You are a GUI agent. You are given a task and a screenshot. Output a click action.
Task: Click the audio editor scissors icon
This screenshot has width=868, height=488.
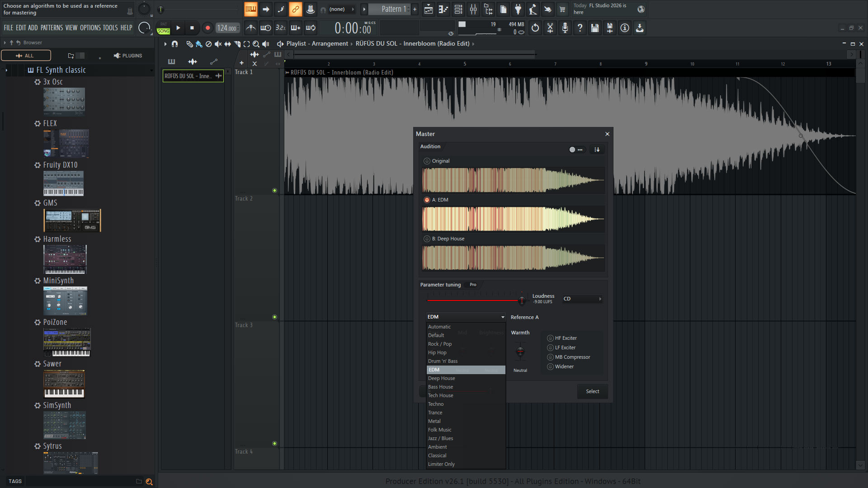coord(550,28)
